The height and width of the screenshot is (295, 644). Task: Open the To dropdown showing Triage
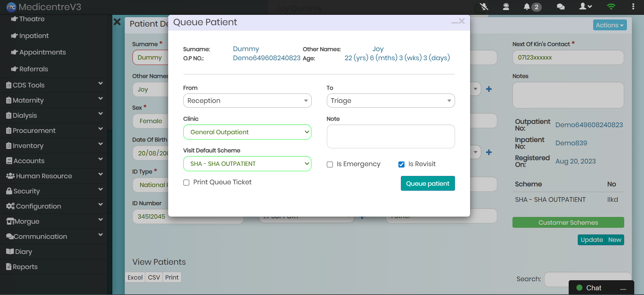click(390, 101)
